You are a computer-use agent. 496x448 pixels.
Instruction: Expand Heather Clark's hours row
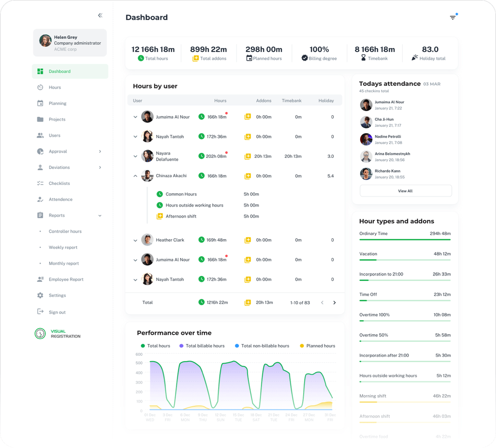tap(135, 240)
